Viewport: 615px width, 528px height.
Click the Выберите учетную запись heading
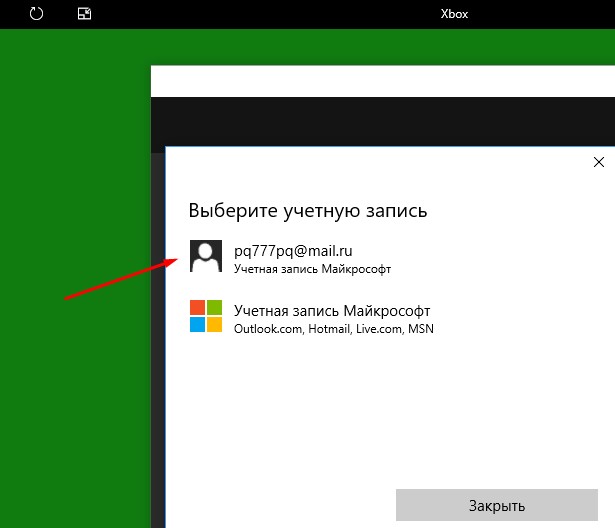click(x=308, y=211)
